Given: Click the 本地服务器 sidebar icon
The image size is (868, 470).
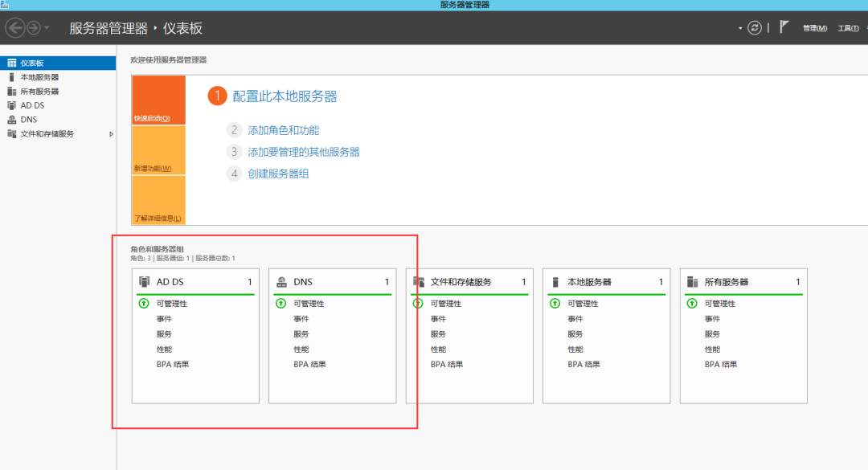Looking at the screenshot, I should coord(11,77).
